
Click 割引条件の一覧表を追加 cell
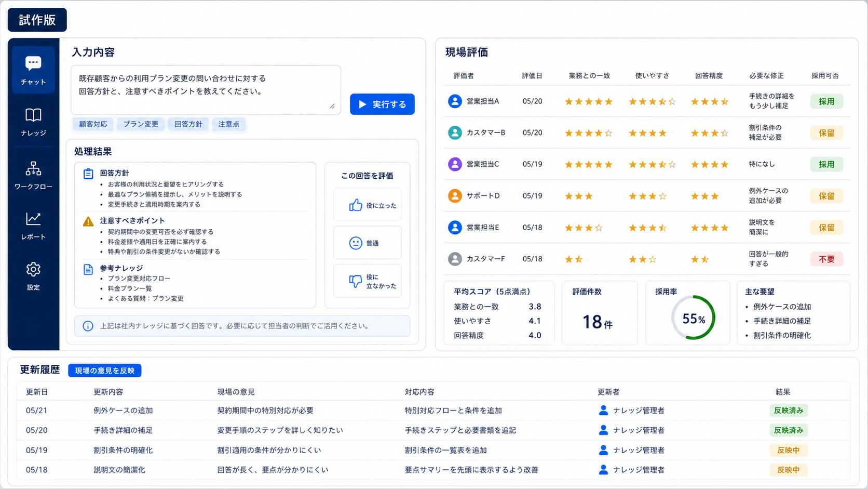[446, 450]
